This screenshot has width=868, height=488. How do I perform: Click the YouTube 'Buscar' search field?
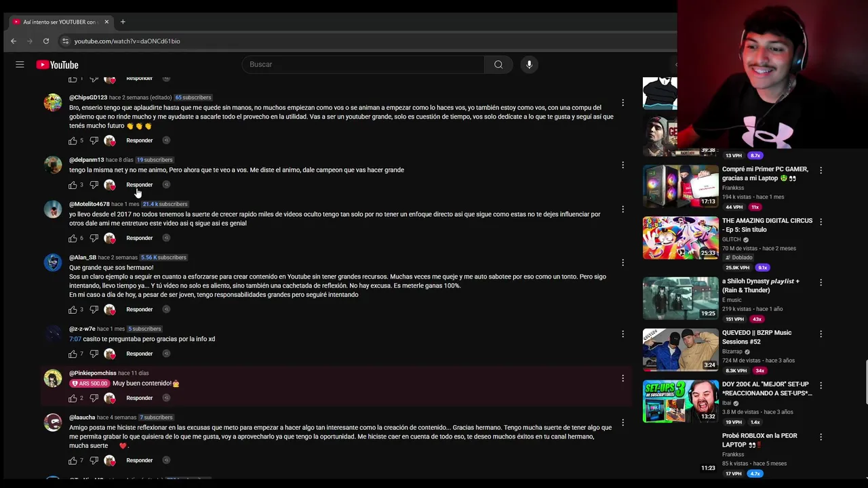[363, 64]
